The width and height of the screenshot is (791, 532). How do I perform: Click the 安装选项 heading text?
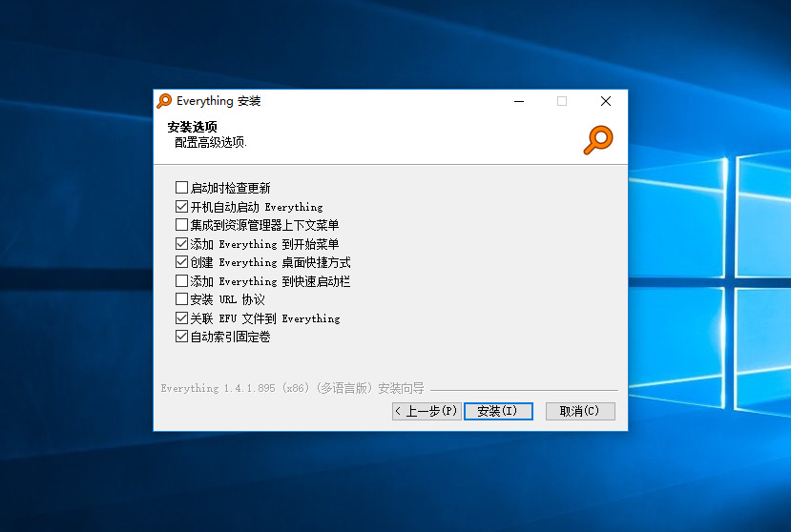[x=192, y=127]
